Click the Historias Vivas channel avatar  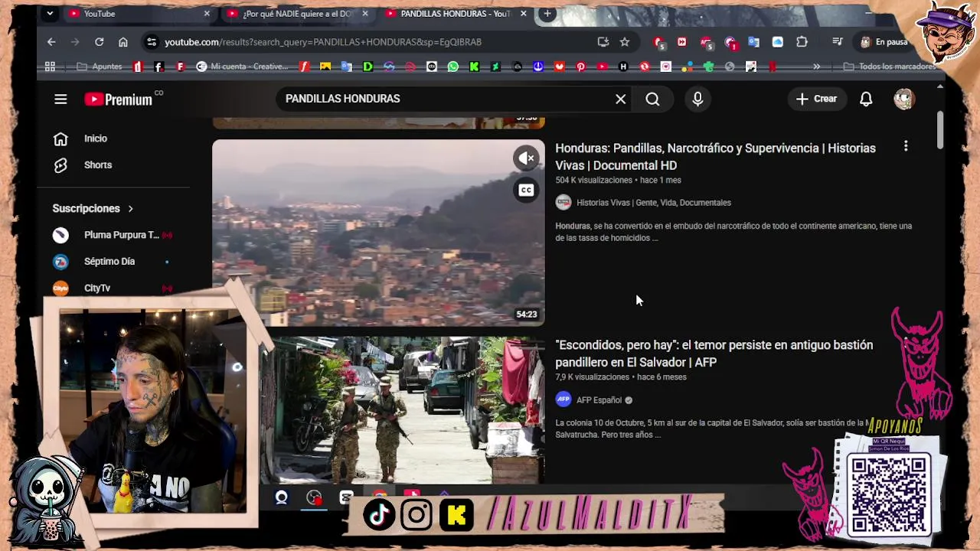coord(563,203)
